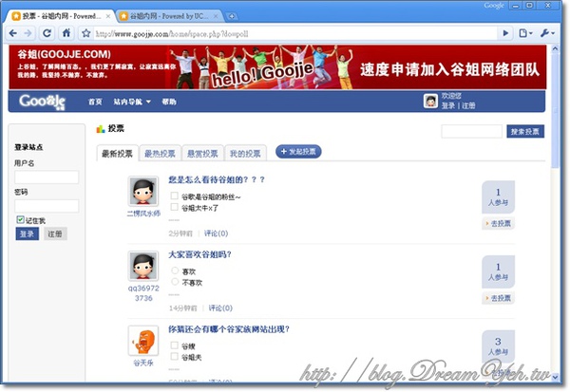This screenshot has width=570, height=392.
Task: Go forward with the browser forward arrow
Action: point(28,33)
